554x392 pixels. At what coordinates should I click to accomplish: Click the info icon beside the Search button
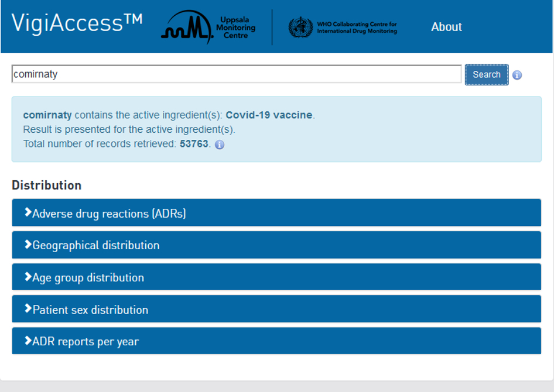[x=517, y=75]
